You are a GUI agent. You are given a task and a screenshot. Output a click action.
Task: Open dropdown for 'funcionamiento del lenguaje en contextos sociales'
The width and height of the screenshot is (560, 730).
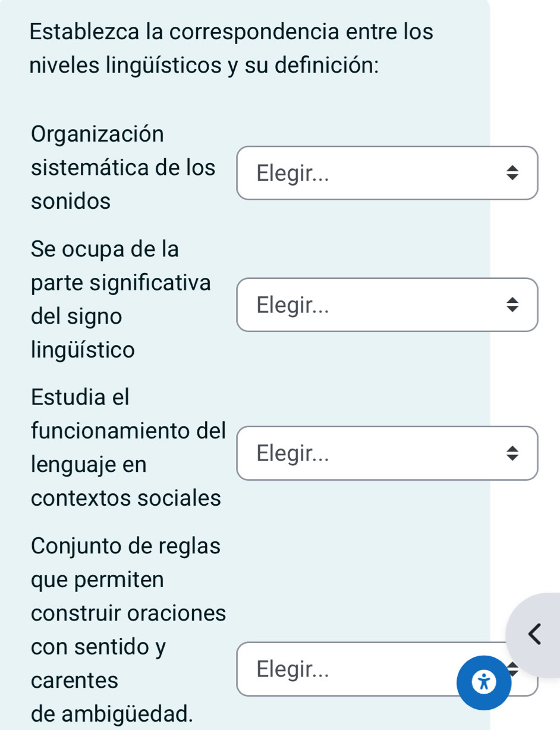click(x=387, y=453)
